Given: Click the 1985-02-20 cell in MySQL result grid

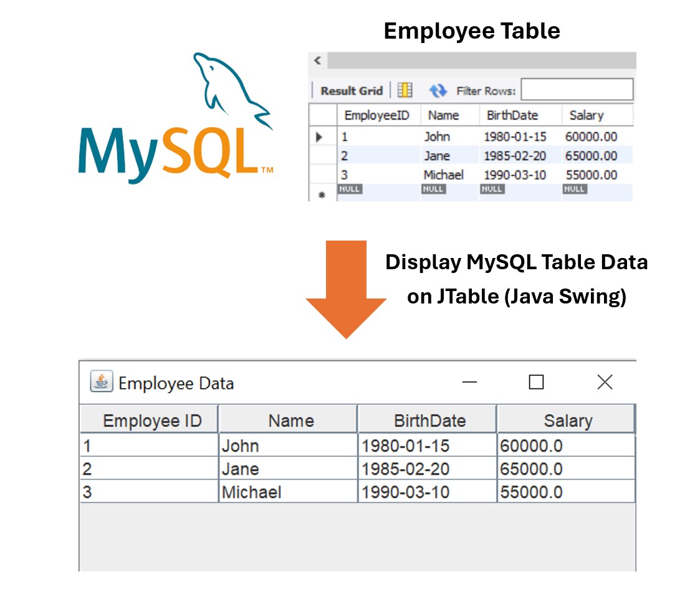Looking at the screenshot, I should [x=520, y=156].
